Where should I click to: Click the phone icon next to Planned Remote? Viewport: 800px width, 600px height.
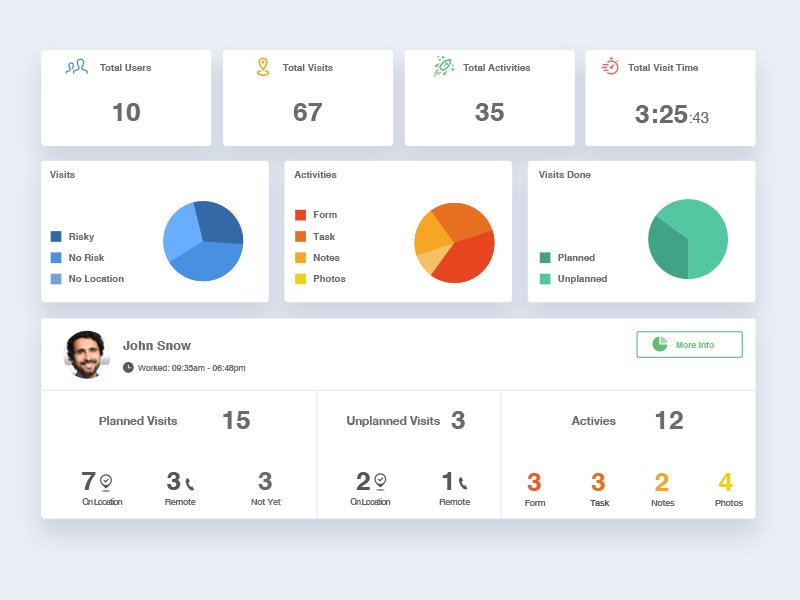[x=189, y=484]
